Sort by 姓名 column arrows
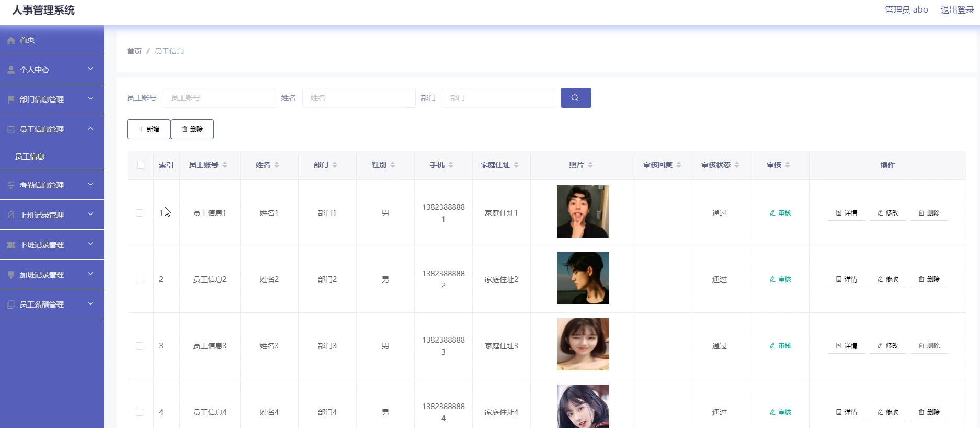980x428 pixels. click(x=277, y=165)
